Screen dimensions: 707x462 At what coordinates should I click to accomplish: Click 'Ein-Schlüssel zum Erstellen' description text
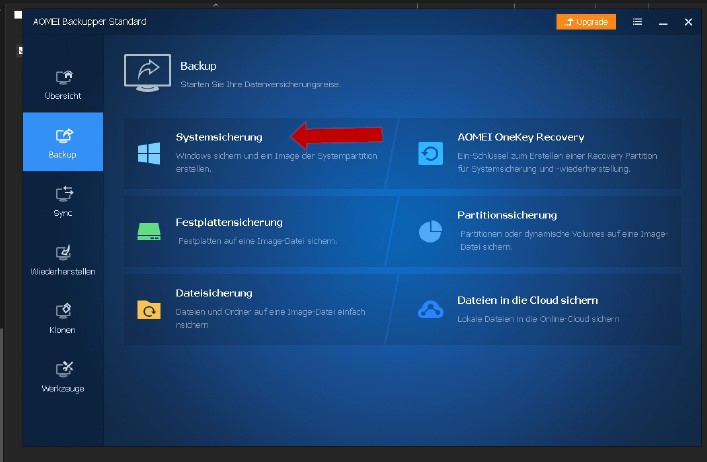pyautogui.click(x=557, y=162)
